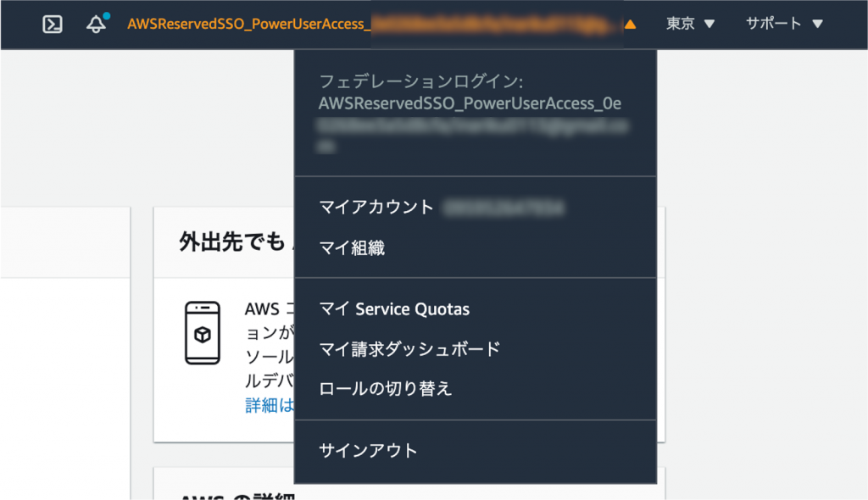Click サインアウト to sign out
Screen dimensions: 868x500
click(x=368, y=451)
